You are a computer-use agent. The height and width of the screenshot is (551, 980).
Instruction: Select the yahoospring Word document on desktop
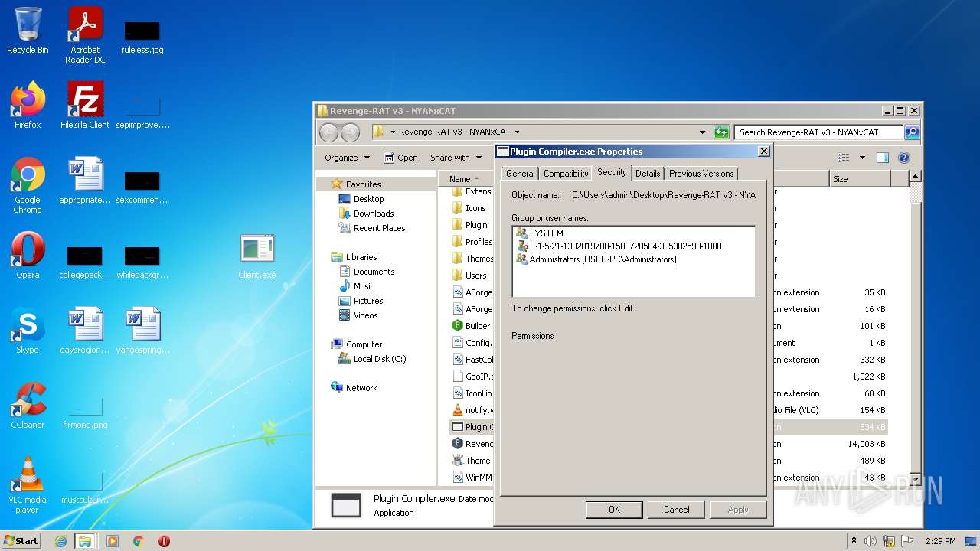click(x=142, y=331)
